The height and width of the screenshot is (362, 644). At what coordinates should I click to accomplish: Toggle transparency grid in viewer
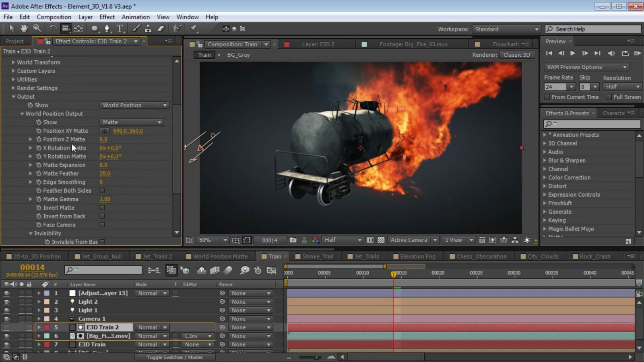pyautogui.click(x=381, y=240)
